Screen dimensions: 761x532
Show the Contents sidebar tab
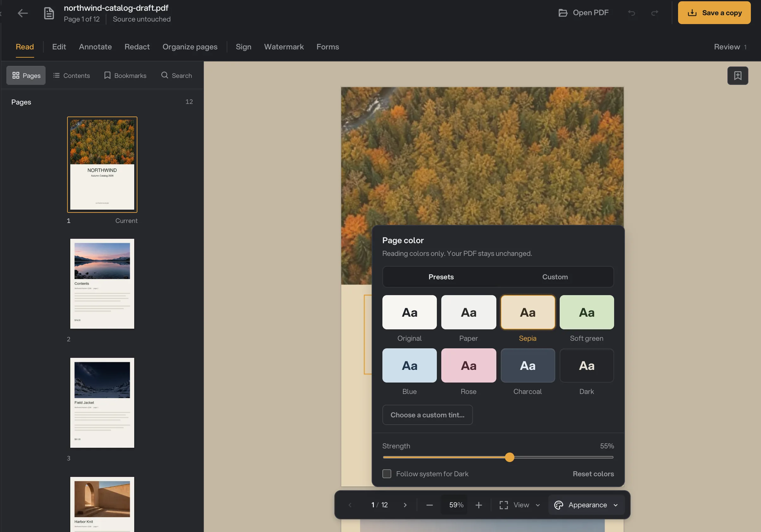pos(71,76)
